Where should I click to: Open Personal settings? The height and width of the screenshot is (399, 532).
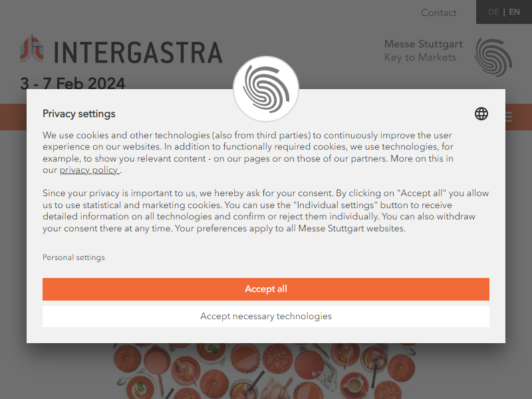(x=74, y=257)
